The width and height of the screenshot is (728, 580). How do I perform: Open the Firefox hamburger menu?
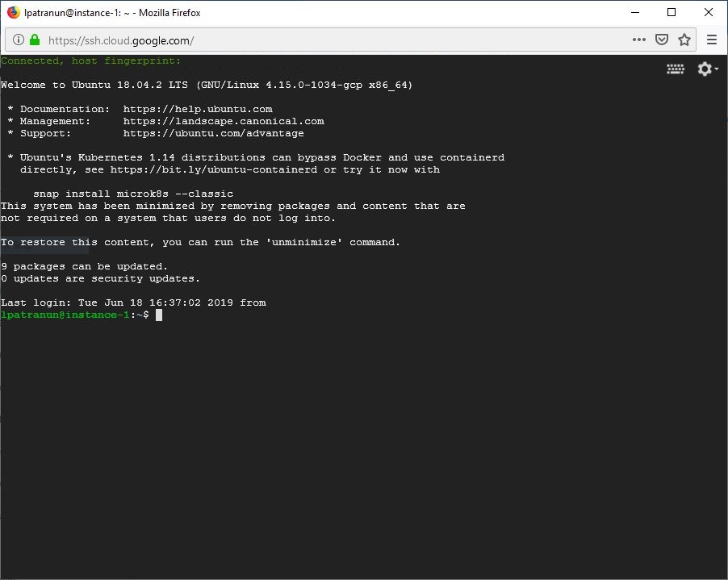pos(712,40)
